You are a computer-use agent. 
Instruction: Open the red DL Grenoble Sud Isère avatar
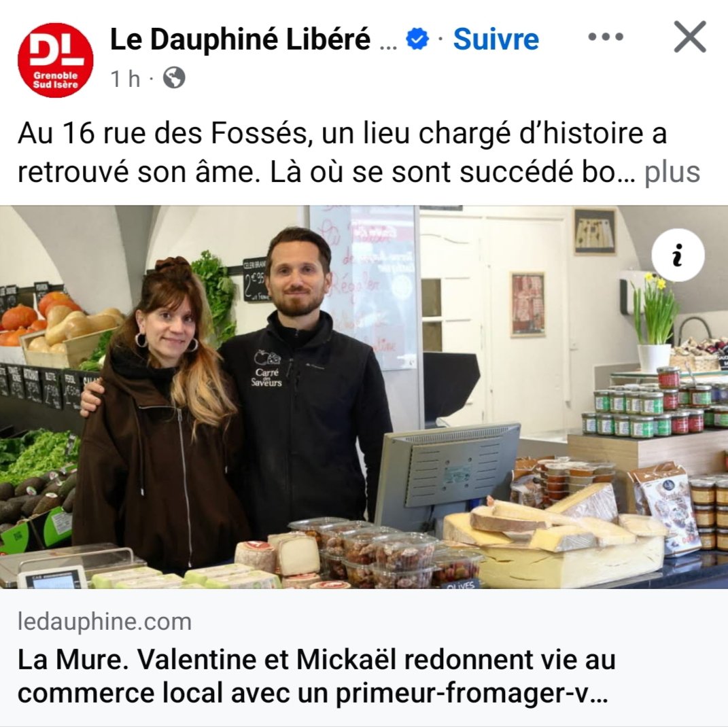pyautogui.click(x=56, y=60)
